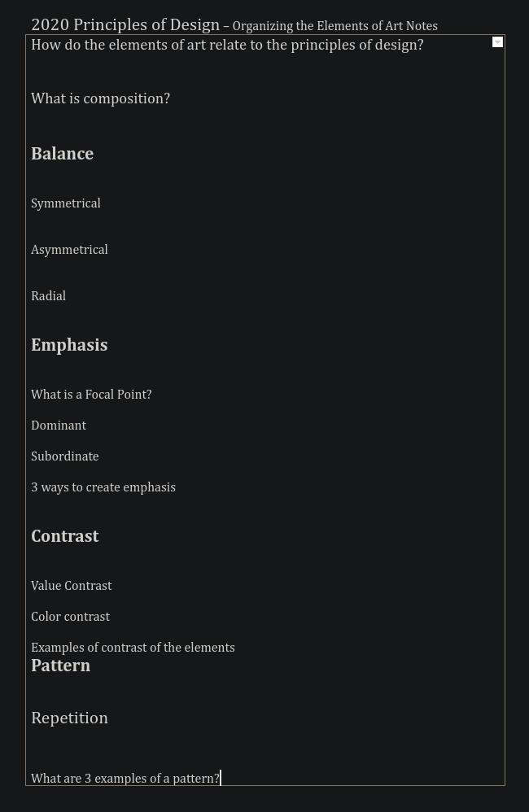Place cursor at "What are 3 examples of a pattern?"
The width and height of the screenshot is (529, 812).
[125, 779]
